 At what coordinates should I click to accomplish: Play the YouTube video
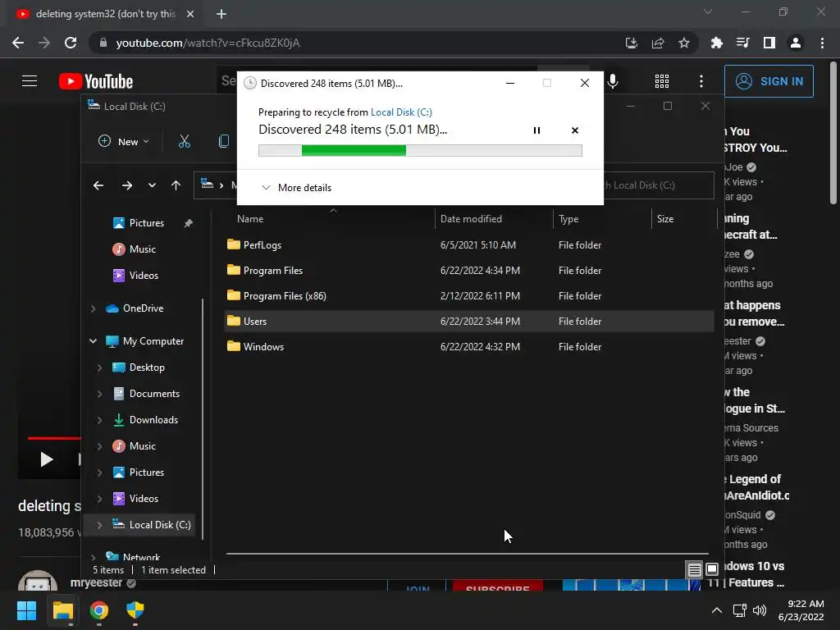[47, 459]
